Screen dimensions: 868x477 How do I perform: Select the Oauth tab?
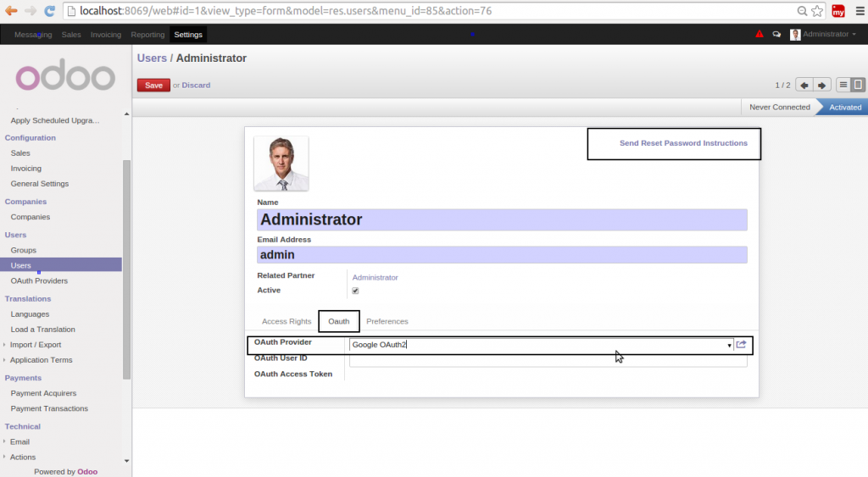339,321
